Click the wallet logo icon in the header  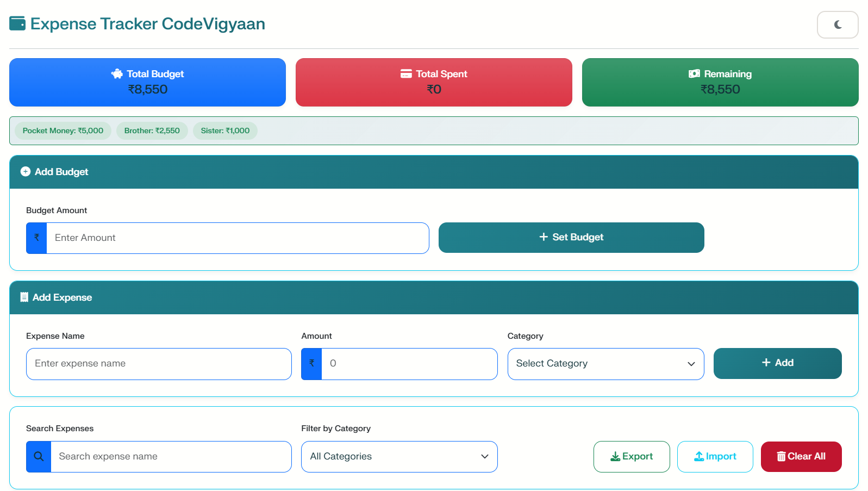(x=17, y=24)
